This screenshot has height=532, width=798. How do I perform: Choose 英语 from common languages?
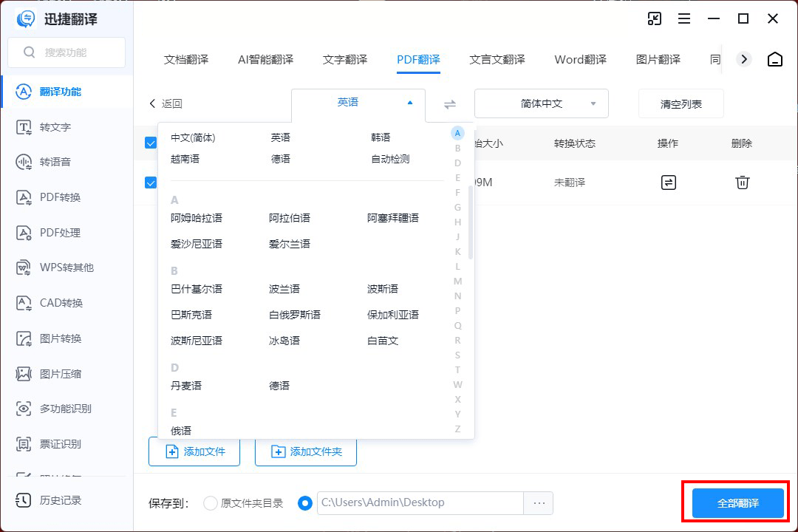coord(281,137)
